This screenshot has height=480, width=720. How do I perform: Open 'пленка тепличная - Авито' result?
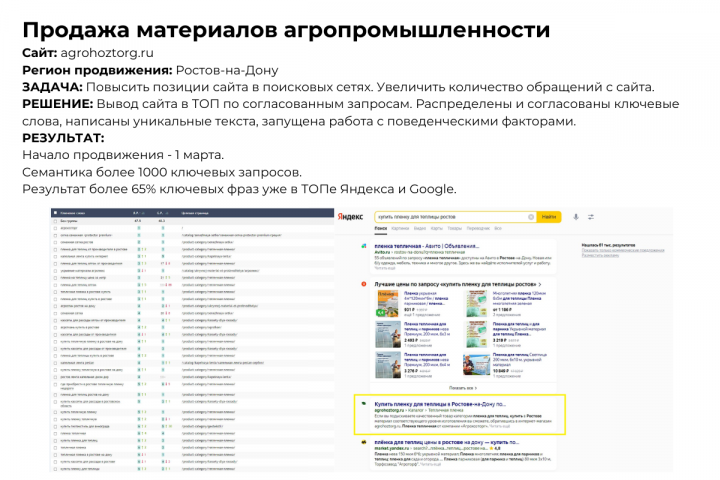click(427, 246)
